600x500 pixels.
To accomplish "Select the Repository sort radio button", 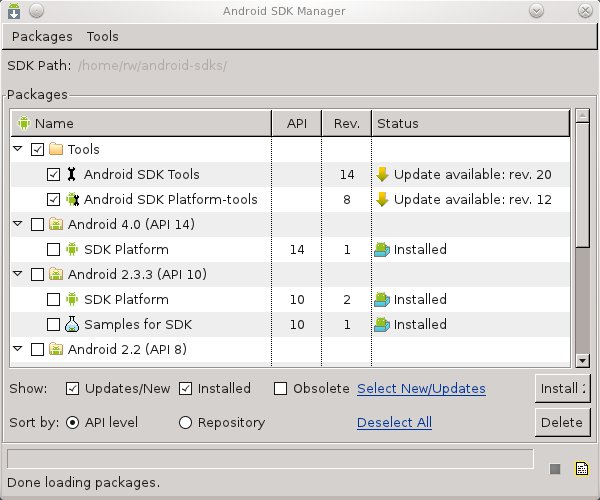I will coord(185,423).
